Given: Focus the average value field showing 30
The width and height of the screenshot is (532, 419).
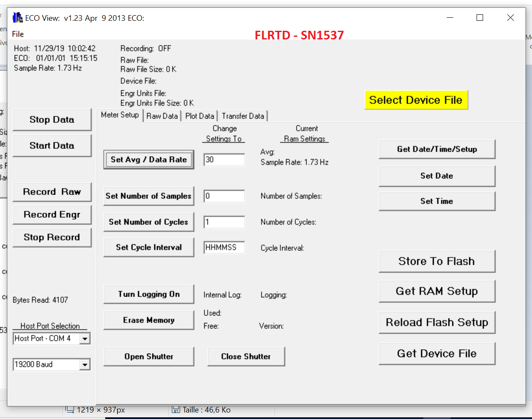Looking at the screenshot, I should click(x=224, y=159).
